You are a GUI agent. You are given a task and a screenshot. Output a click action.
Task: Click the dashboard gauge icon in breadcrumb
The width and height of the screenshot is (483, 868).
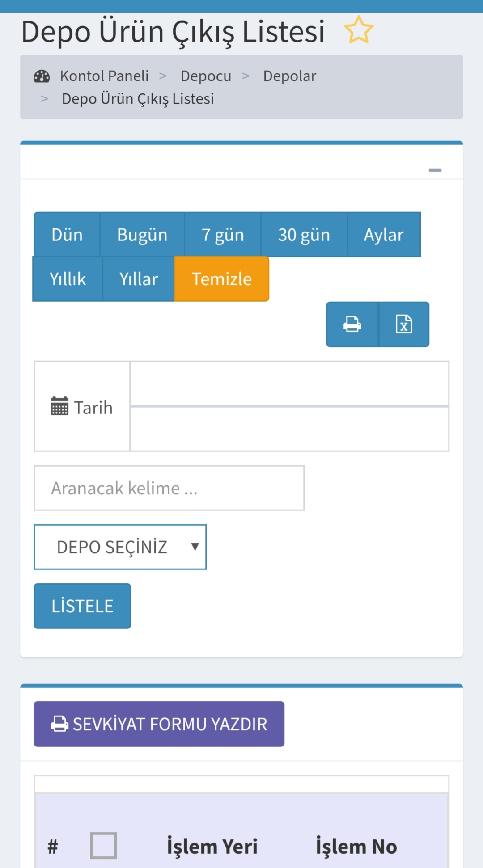[42, 76]
